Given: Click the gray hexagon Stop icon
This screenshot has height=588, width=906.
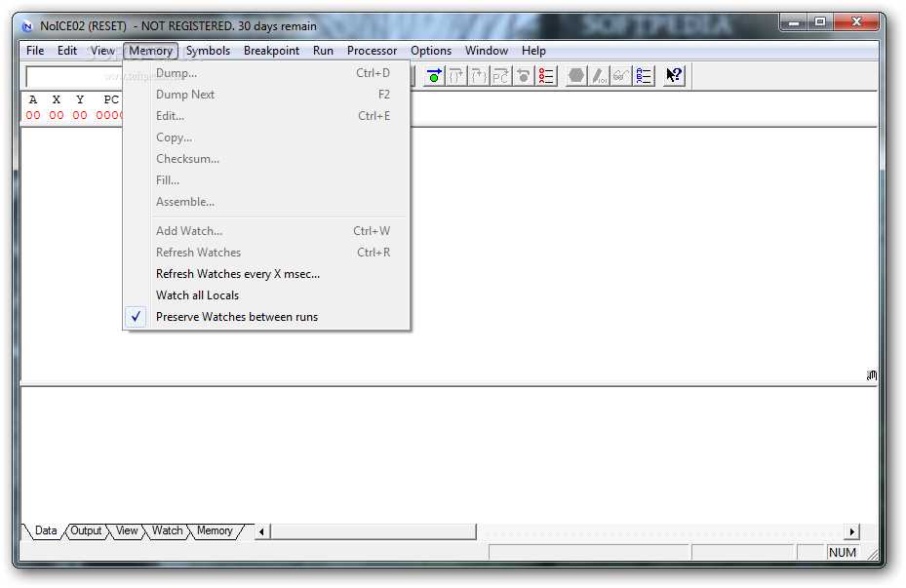Looking at the screenshot, I should point(576,76).
